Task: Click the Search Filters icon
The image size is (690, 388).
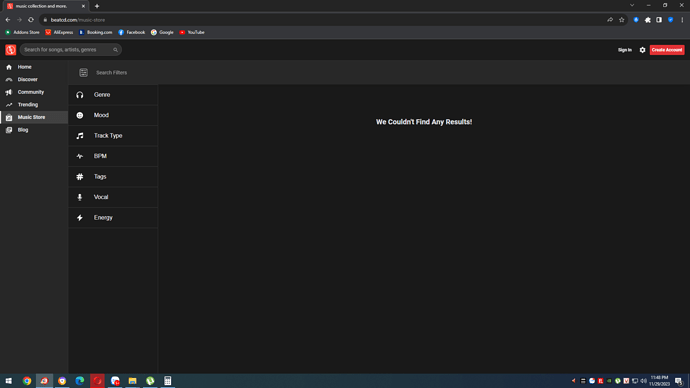Action: tap(83, 73)
